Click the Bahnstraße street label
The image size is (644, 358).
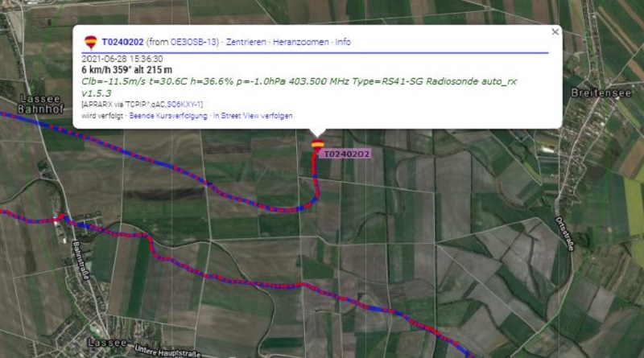pyautogui.click(x=81, y=261)
